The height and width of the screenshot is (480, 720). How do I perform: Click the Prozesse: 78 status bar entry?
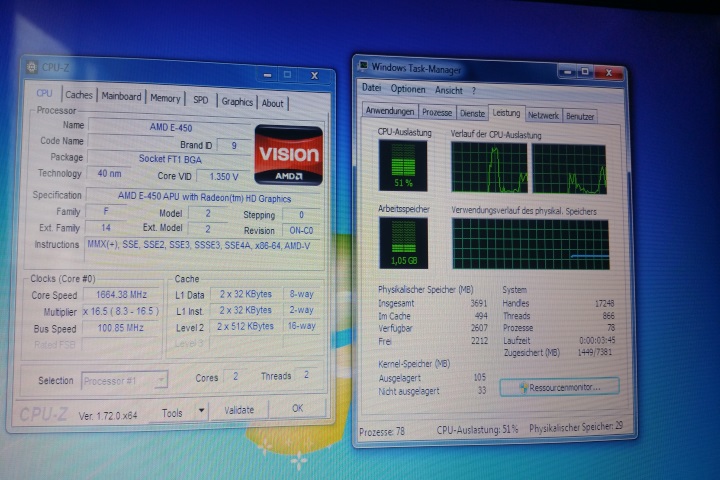click(x=382, y=432)
